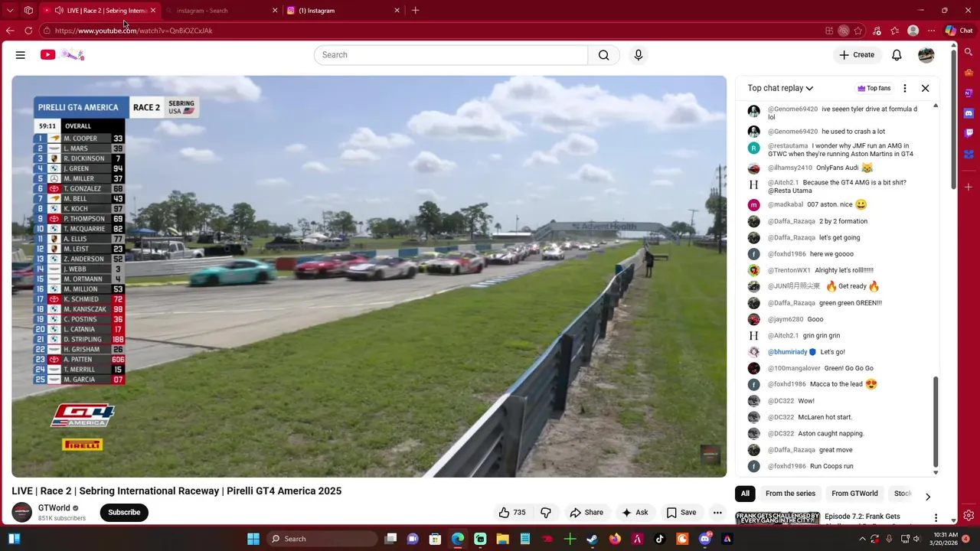980x551 pixels.
Task: Click the Create button
Action: (857, 55)
